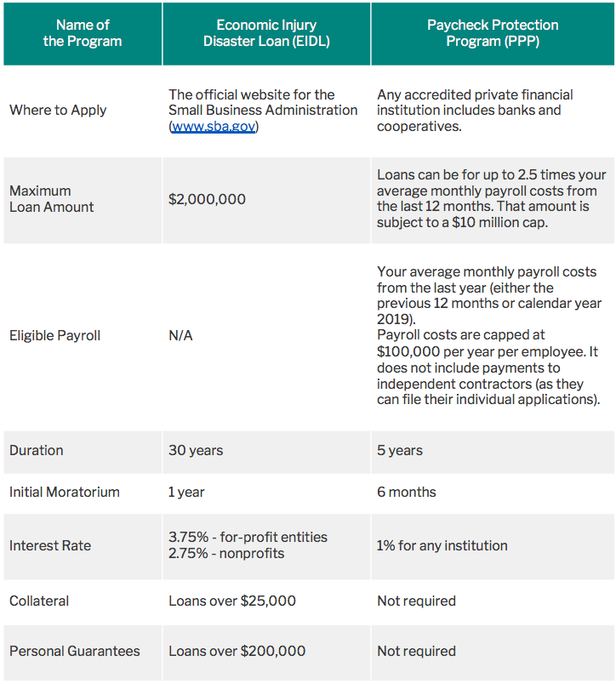Click the 'Duration' row label
The height and width of the screenshot is (684, 616).
pyautogui.click(x=37, y=450)
